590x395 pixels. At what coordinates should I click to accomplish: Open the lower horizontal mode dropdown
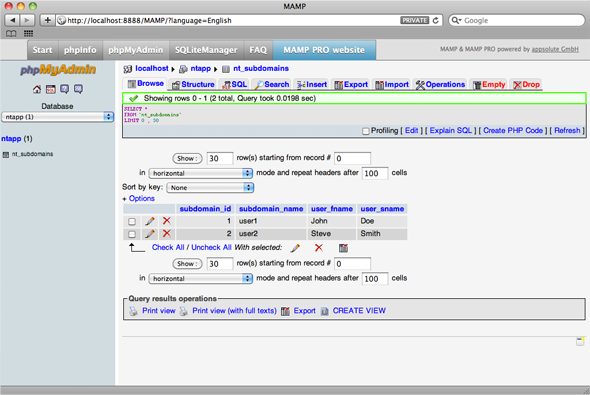[201, 278]
